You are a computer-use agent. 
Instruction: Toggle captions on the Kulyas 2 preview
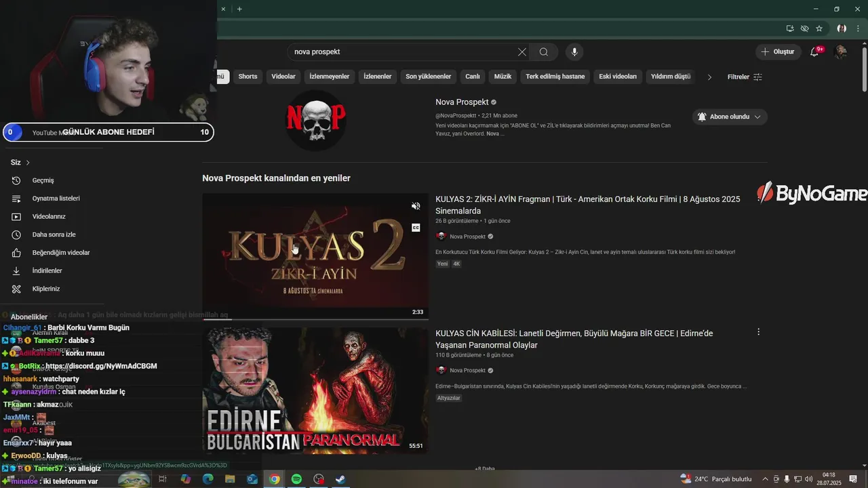[416, 228]
